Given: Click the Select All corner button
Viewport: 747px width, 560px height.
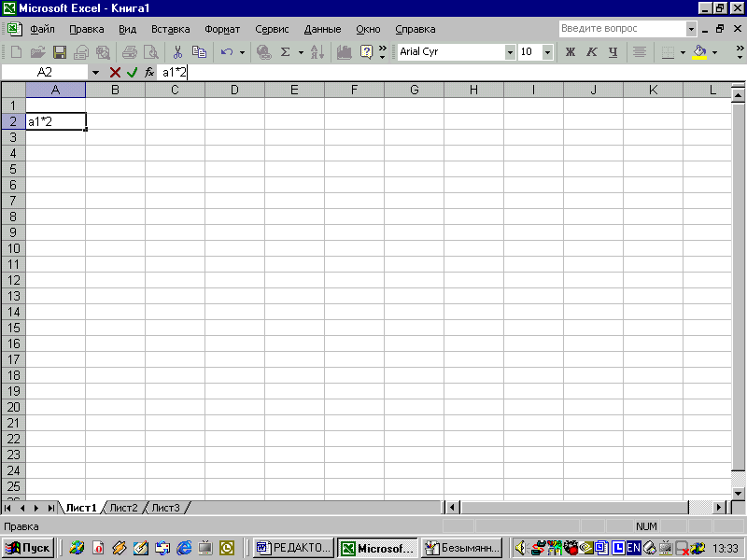Looking at the screenshot, I should pos(13,90).
